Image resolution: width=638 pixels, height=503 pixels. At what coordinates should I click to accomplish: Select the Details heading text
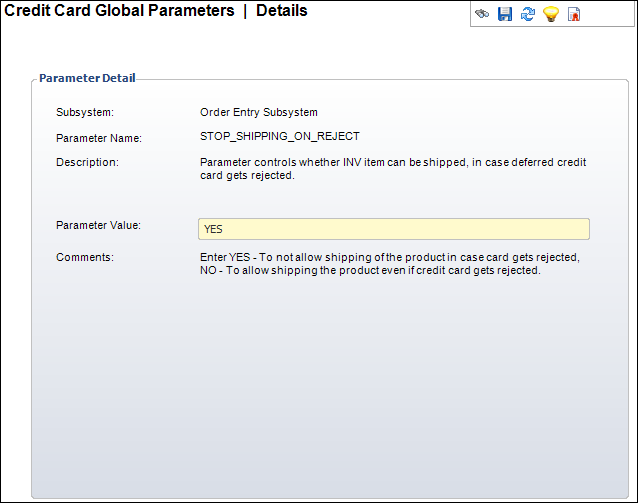pos(282,11)
